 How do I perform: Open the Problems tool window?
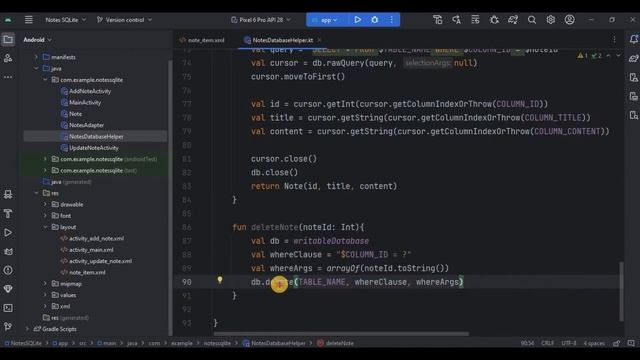click(x=8, y=270)
